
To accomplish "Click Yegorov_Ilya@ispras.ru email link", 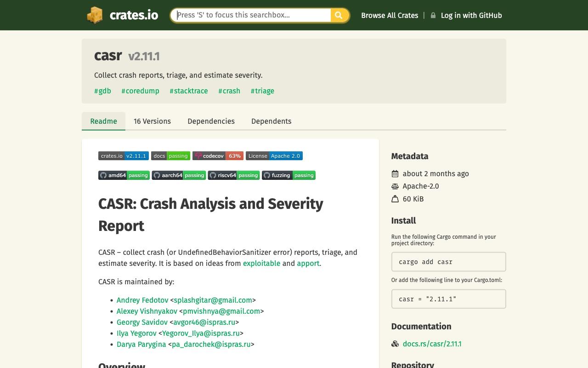I will pos(201,333).
